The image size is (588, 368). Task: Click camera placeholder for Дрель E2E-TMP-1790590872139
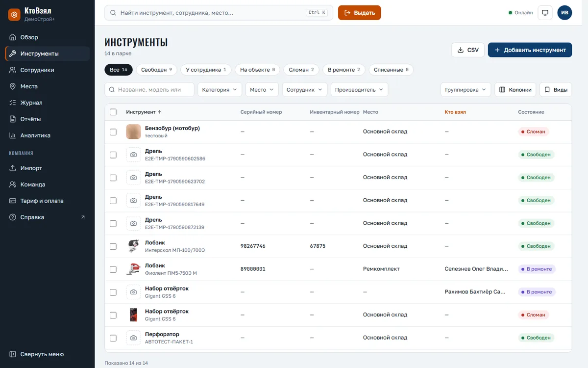click(x=134, y=223)
